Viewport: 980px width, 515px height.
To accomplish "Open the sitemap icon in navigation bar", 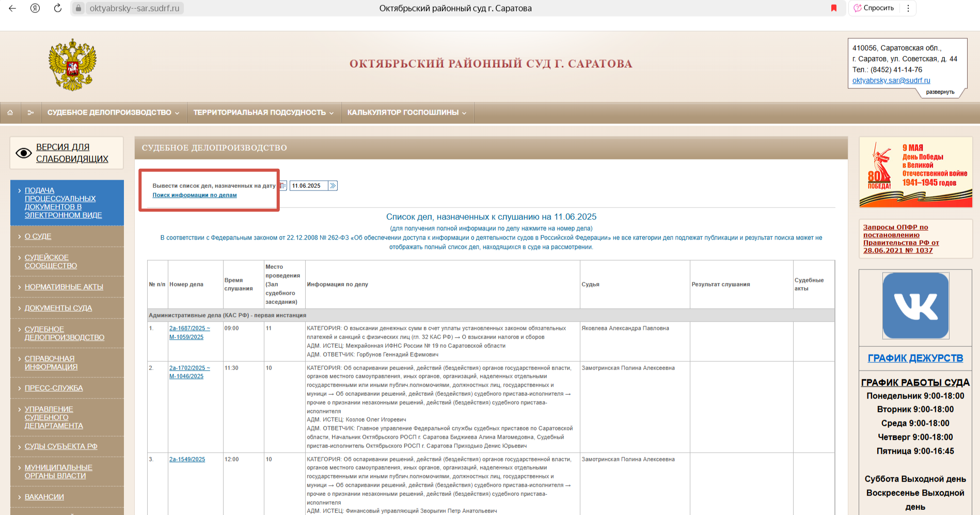I will coord(30,112).
